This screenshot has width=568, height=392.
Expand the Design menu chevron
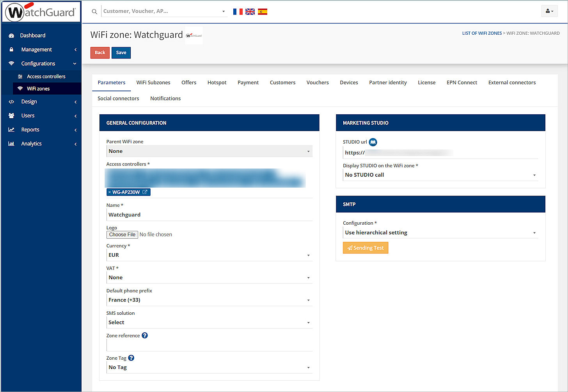[x=75, y=102]
